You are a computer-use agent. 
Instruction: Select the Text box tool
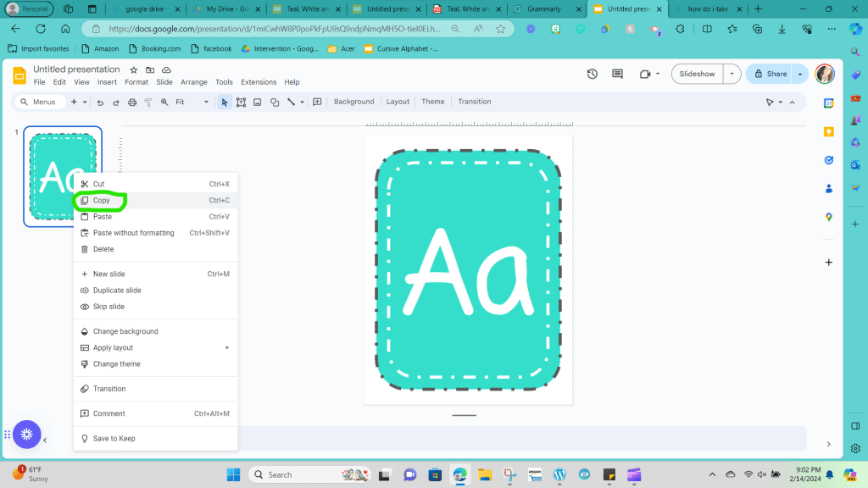point(241,103)
